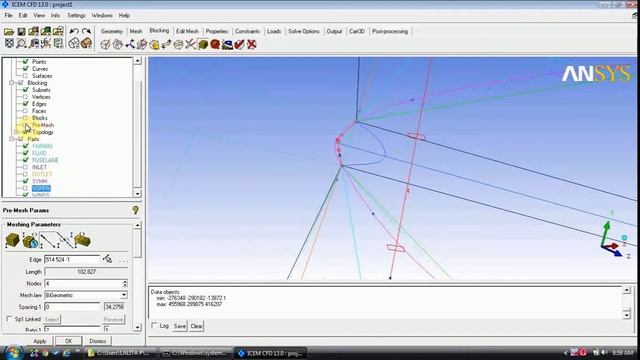Image resolution: width=640 pixels, height=360 pixels.
Task: Click the Redo arrow icon
Action: point(86,31)
